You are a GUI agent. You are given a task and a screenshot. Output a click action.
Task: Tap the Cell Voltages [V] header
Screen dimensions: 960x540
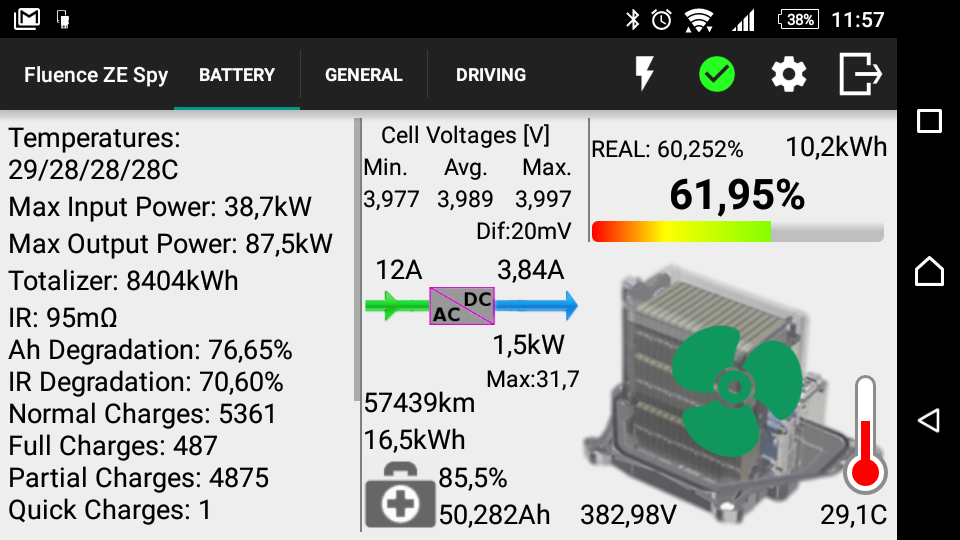pyautogui.click(x=465, y=136)
